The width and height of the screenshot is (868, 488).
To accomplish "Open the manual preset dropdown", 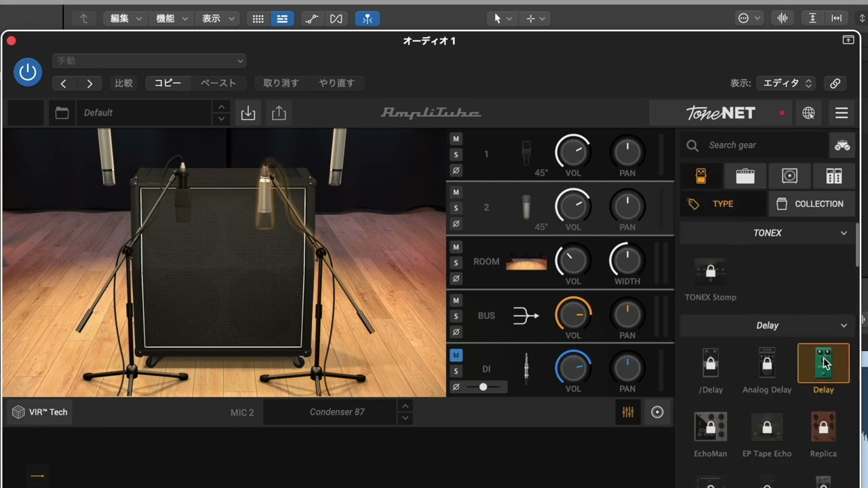I will click(x=149, y=61).
